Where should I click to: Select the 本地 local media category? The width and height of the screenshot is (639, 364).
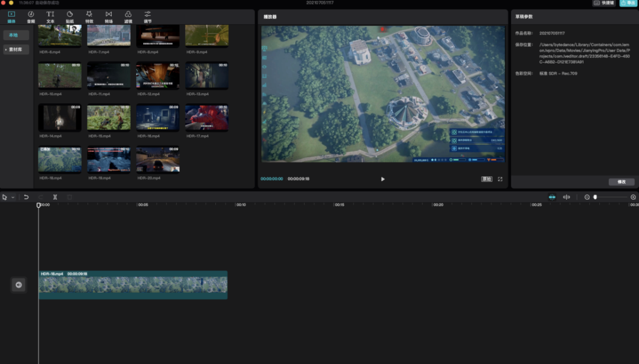click(x=16, y=35)
